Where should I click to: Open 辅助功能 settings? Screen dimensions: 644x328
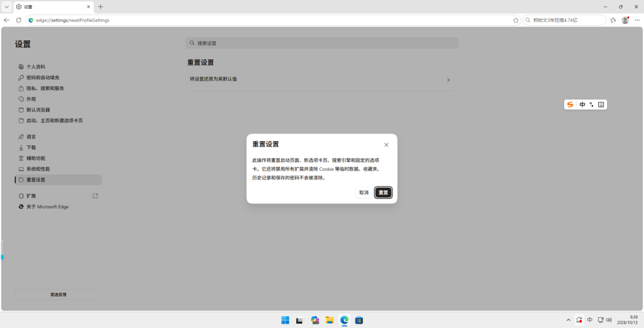58,158
